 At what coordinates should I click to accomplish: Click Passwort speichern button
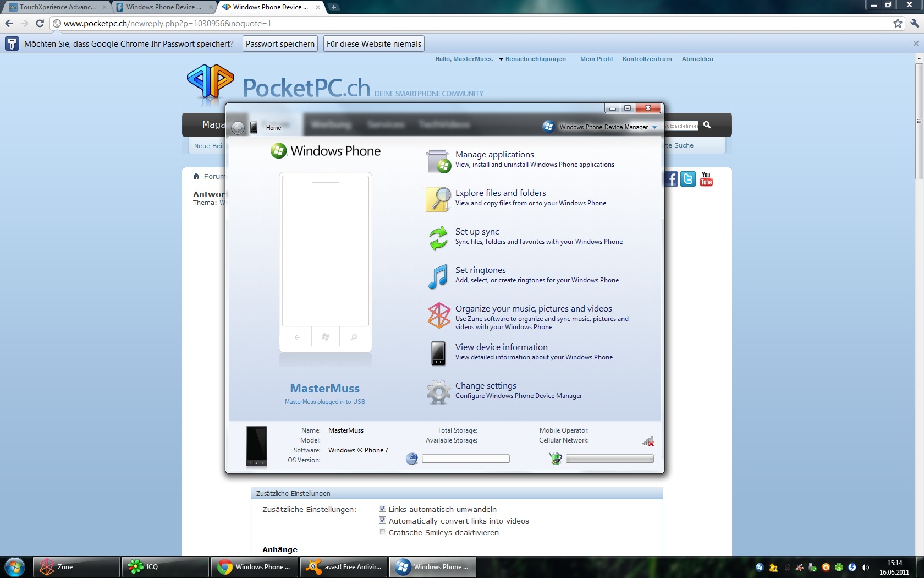[280, 44]
